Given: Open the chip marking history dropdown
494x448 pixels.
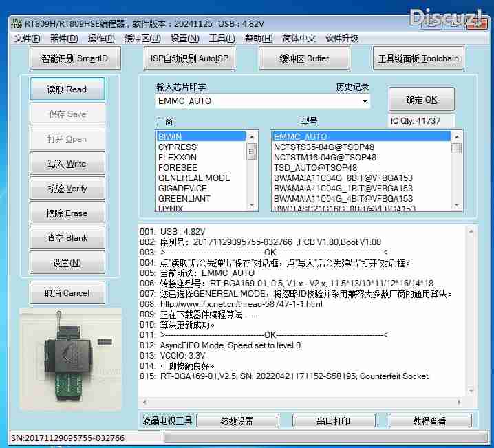Looking at the screenshot, I should pyautogui.click(x=365, y=101).
